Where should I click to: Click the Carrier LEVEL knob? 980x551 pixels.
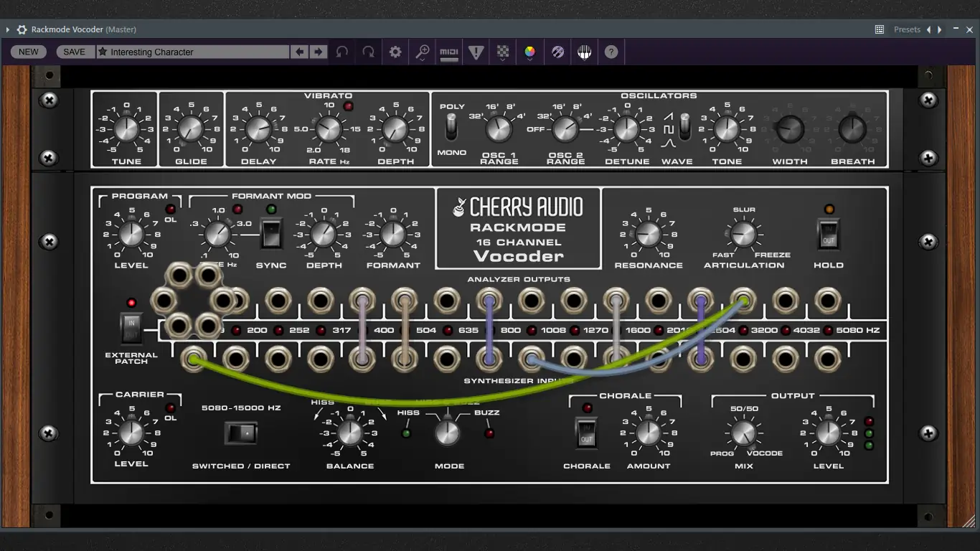click(x=131, y=433)
